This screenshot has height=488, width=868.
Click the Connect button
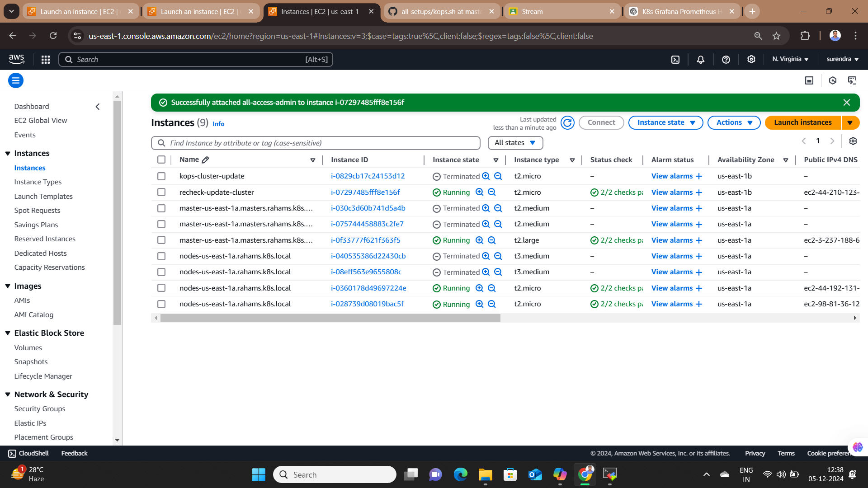point(601,122)
